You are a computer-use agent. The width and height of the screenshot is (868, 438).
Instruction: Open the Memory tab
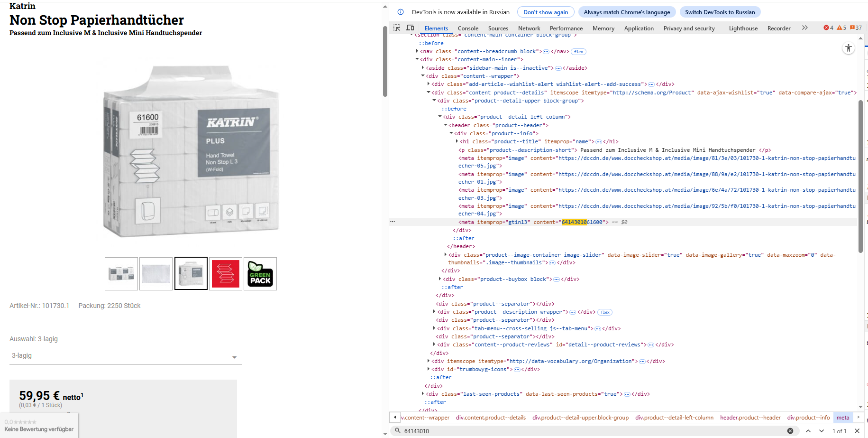coord(603,28)
